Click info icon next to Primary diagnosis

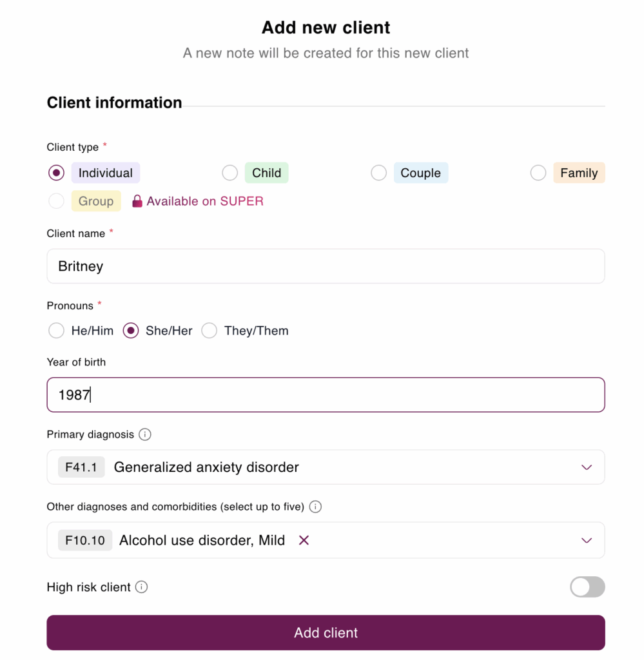click(x=145, y=434)
